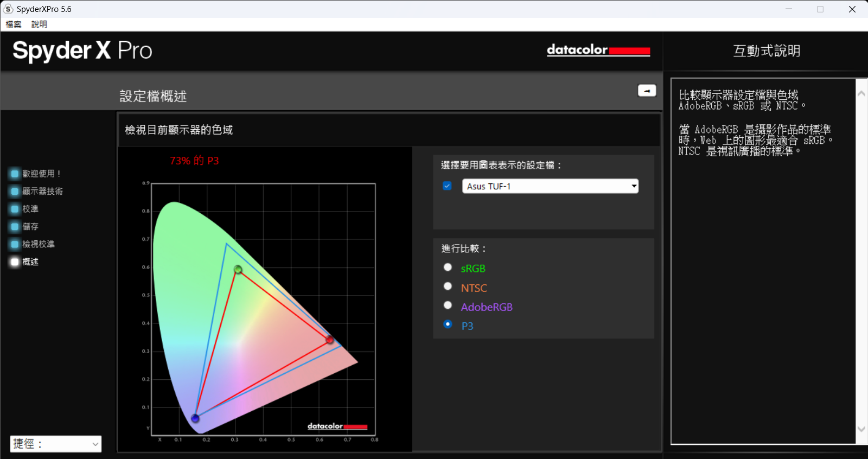Screen dimensions: 868x459
Task: Select the NTSC comparison radio button
Action: click(448, 286)
